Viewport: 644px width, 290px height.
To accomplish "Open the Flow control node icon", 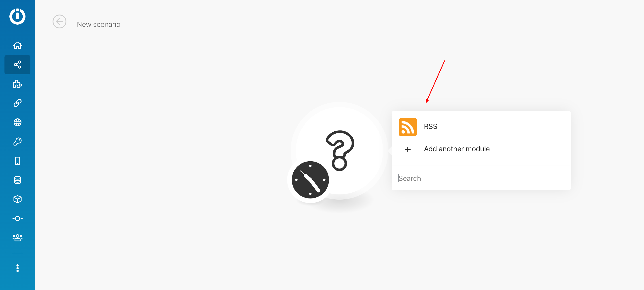I will coord(17,219).
